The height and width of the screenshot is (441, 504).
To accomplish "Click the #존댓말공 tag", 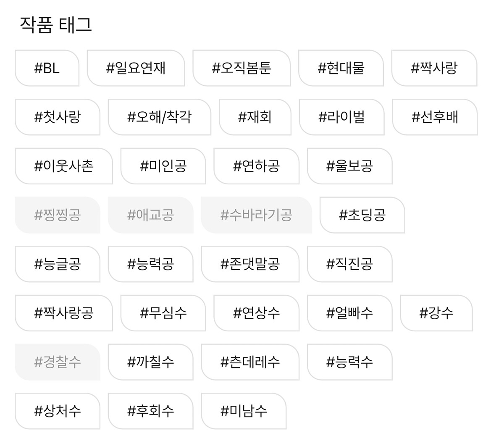I will [x=250, y=264].
